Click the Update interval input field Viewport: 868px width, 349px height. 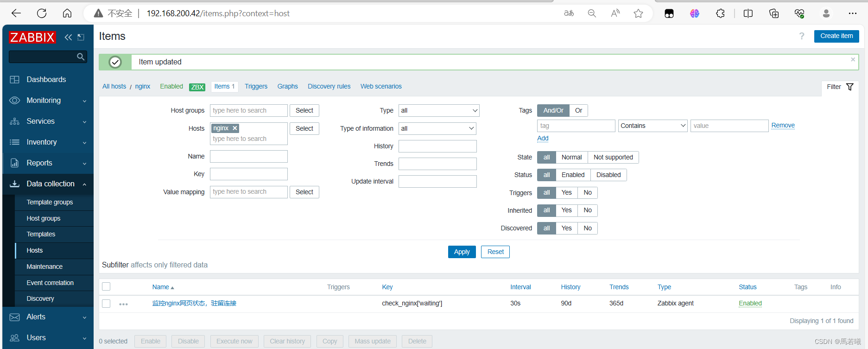pyautogui.click(x=437, y=181)
